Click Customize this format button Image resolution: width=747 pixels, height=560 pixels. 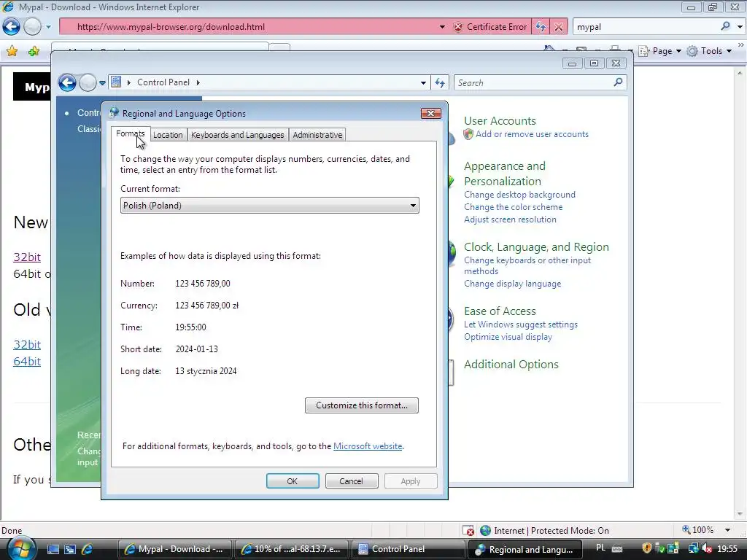pos(362,405)
